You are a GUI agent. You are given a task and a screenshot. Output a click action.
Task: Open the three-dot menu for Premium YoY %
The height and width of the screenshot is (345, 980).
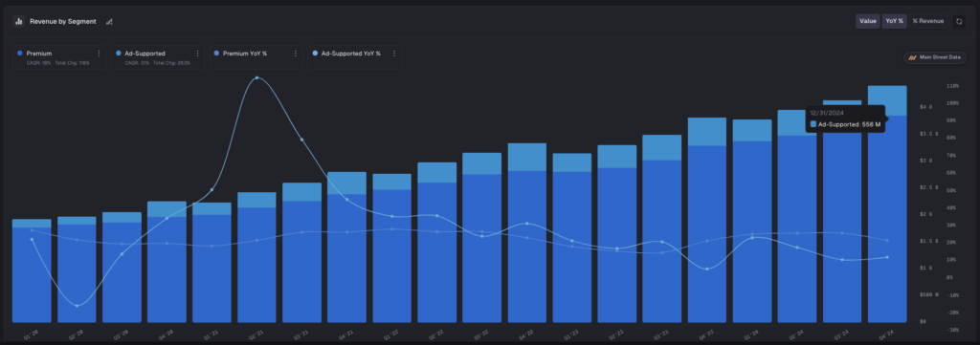coord(295,54)
